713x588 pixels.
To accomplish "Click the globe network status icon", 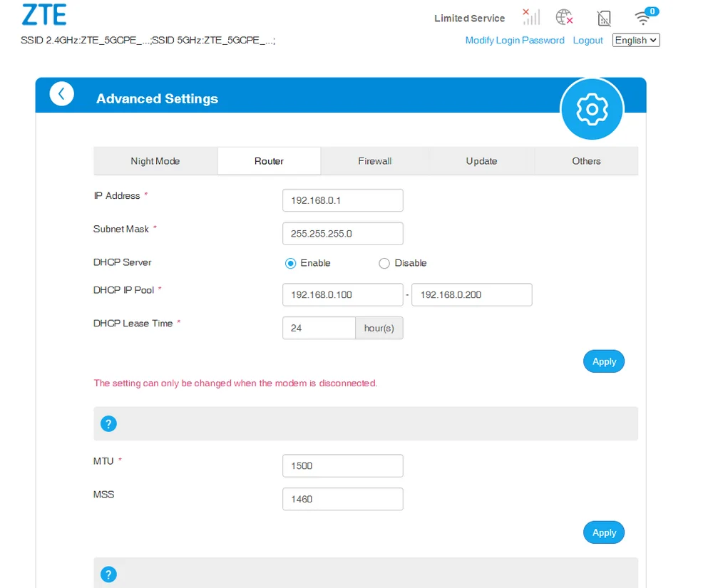I will (x=565, y=17).
